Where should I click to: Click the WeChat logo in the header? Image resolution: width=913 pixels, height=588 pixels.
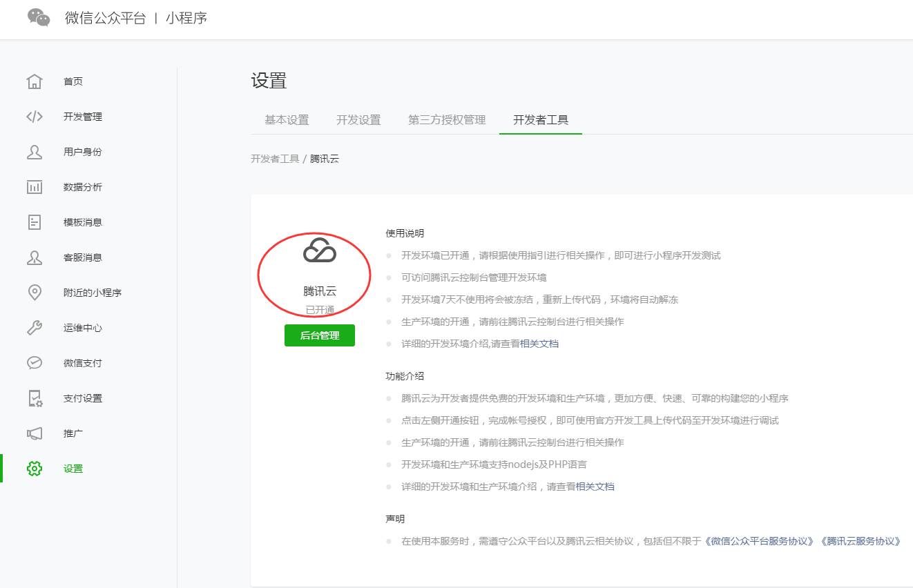[x=39, y=17]
